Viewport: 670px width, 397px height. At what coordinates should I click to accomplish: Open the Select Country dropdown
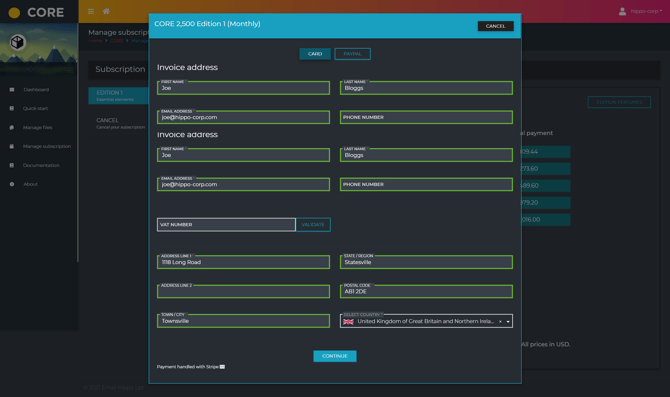(426, 321)
